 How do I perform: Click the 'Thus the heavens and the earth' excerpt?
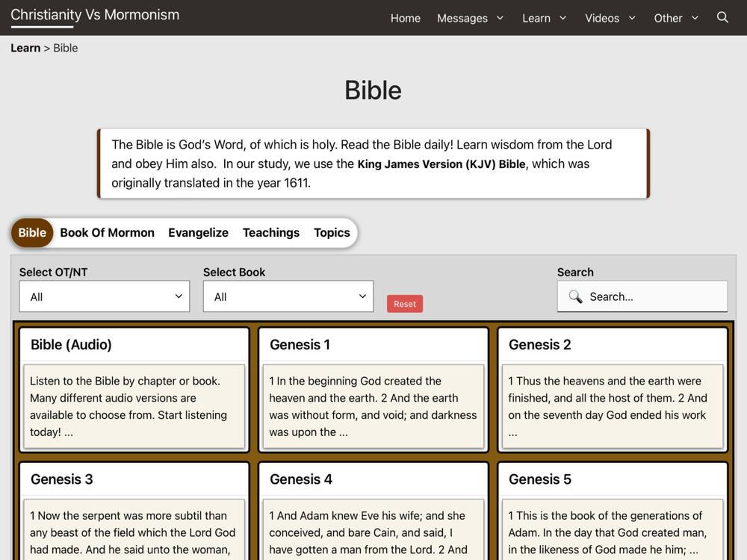(x=613, y=406)
